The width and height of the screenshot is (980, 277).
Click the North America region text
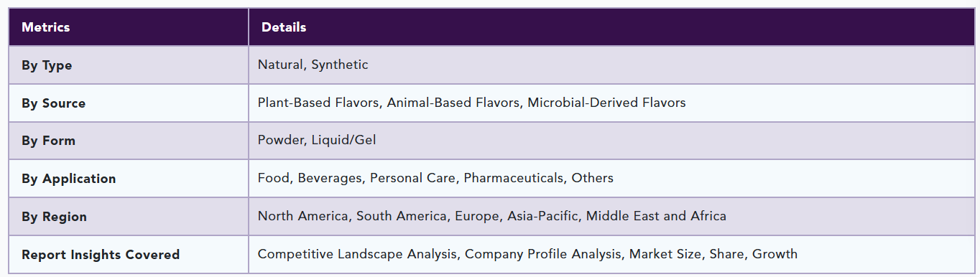click(303, 216)
